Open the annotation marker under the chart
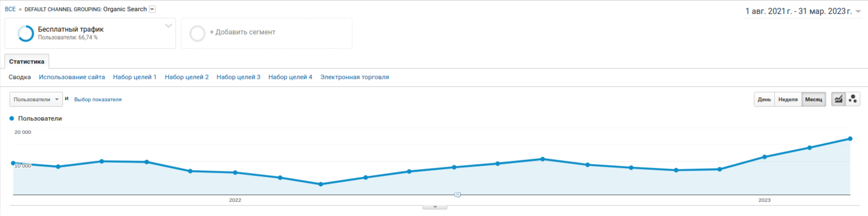 coord(457,194)
